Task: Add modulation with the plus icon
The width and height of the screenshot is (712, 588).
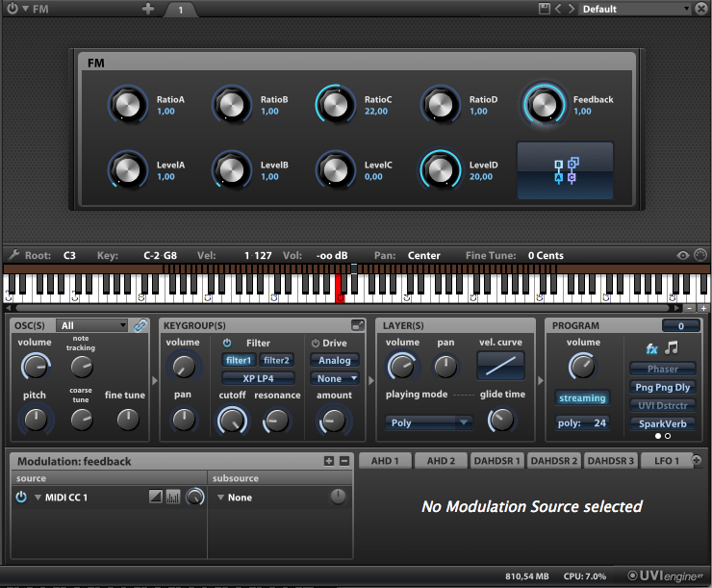Action: (329, 461)
